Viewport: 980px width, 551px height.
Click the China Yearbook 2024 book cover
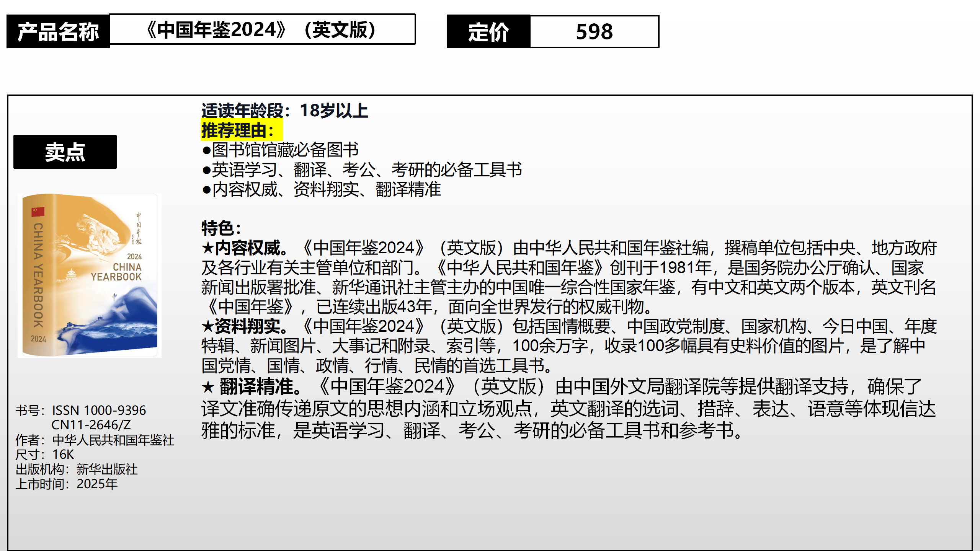tap(90, 275)
